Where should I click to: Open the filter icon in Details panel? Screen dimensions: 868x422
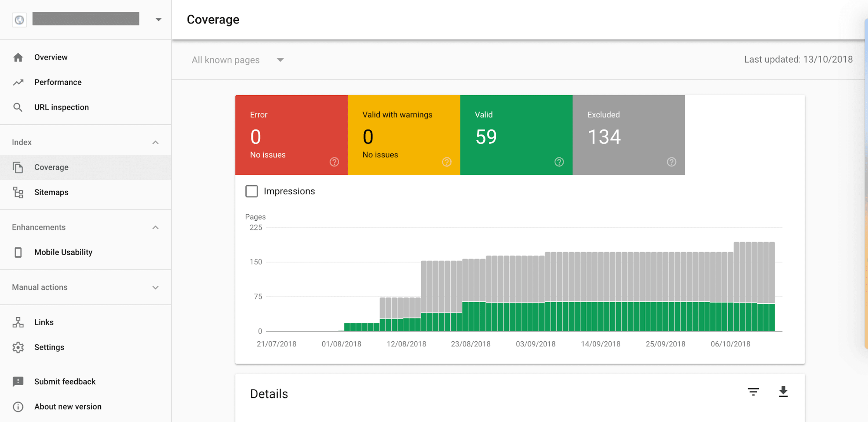click(754, 392)
